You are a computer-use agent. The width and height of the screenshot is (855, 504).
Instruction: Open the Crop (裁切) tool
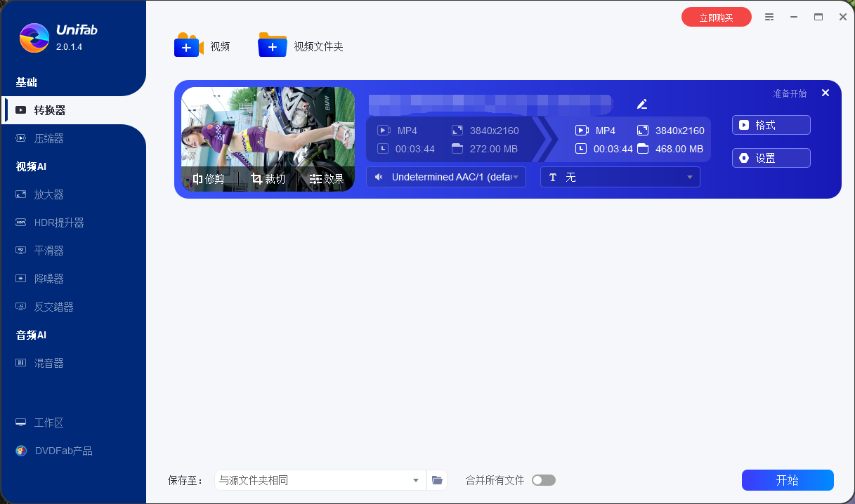[x=268, y=179]
